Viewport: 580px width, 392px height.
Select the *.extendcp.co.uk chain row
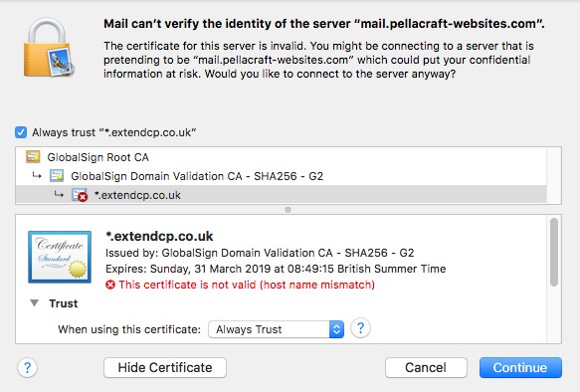[282, 195]
